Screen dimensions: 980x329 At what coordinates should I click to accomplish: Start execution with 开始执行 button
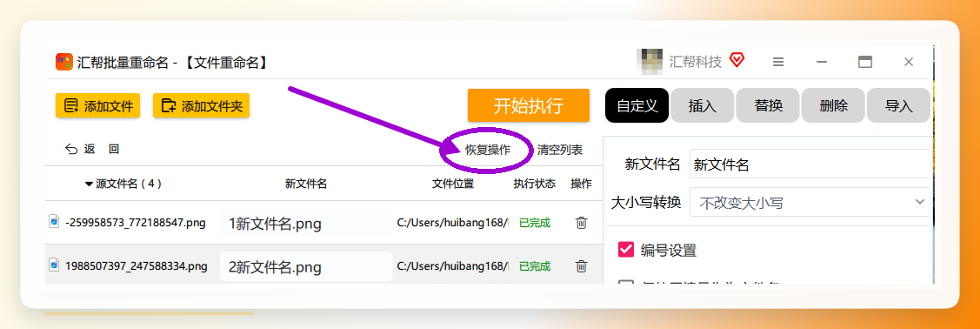(x=529, y=105)
